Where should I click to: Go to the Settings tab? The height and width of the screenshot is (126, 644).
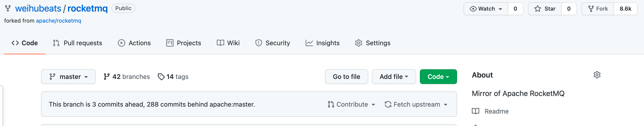(x=372, y=43)
